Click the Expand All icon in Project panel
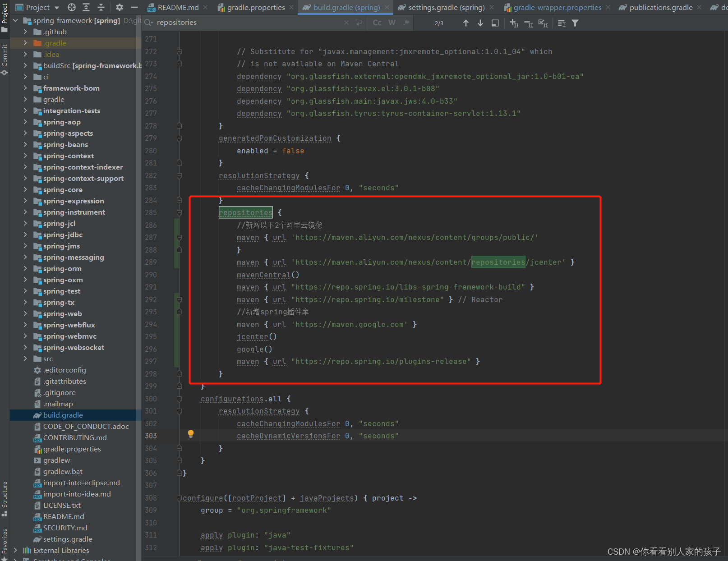 click(x=86, y=7)
